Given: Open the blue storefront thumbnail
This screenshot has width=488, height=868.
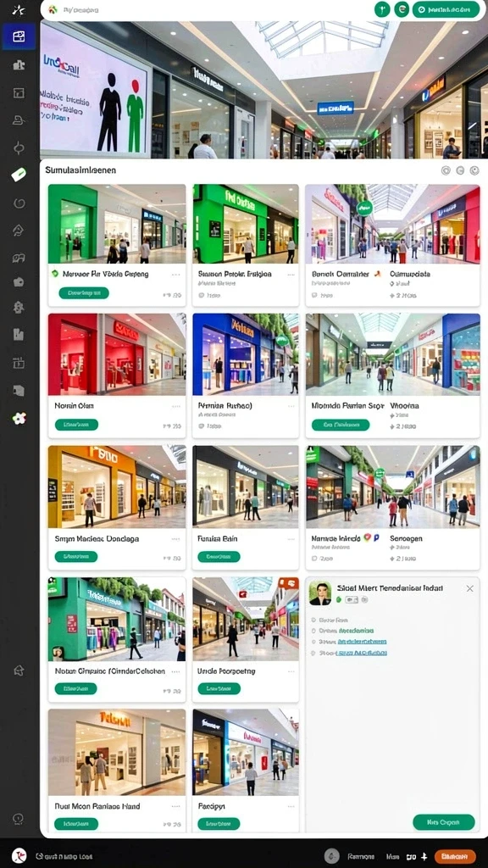Looking at the screenshot, I should click(x=246, y=353).
